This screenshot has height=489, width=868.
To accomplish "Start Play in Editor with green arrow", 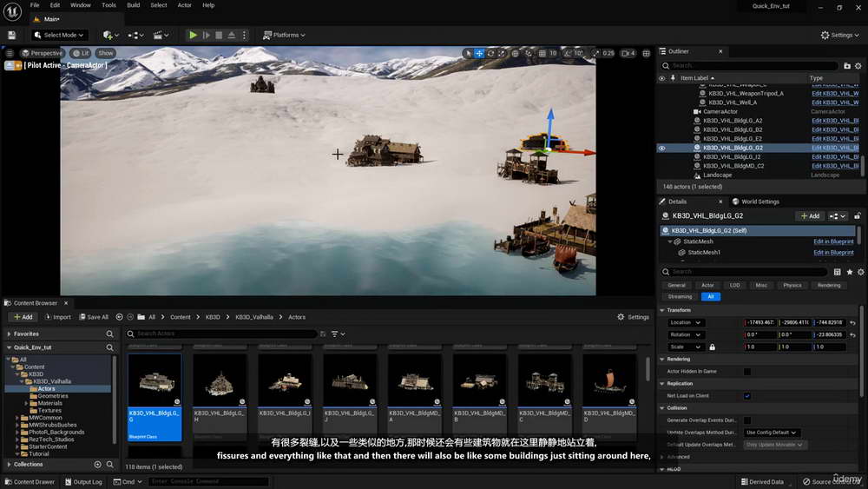I will pos(193,35).
